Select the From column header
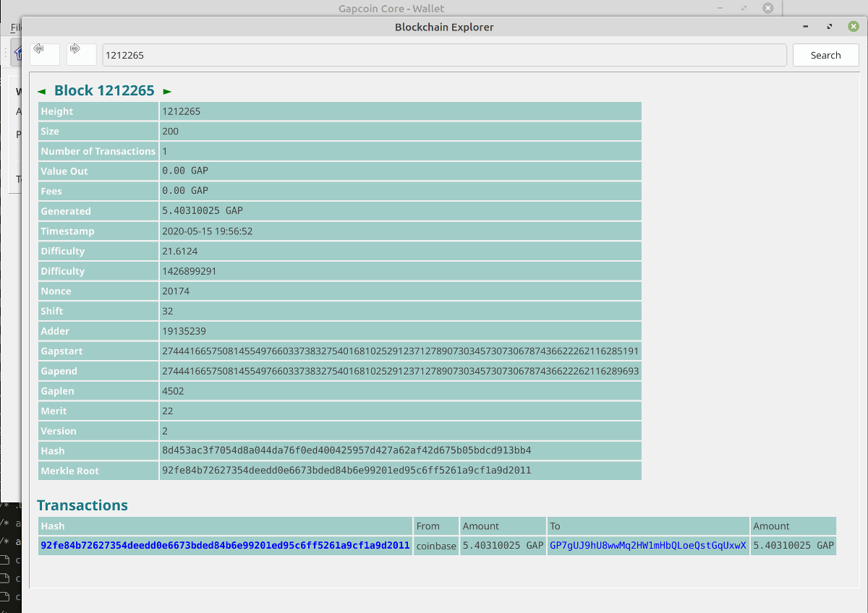Viewport: 868px width, 613px height. pos(428,526)
